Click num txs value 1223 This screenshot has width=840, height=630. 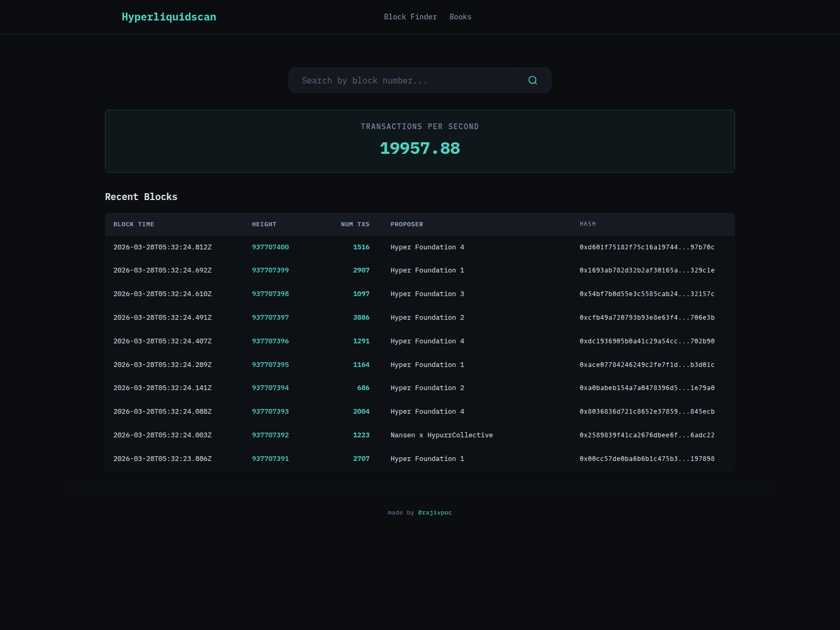coord(361,435)
